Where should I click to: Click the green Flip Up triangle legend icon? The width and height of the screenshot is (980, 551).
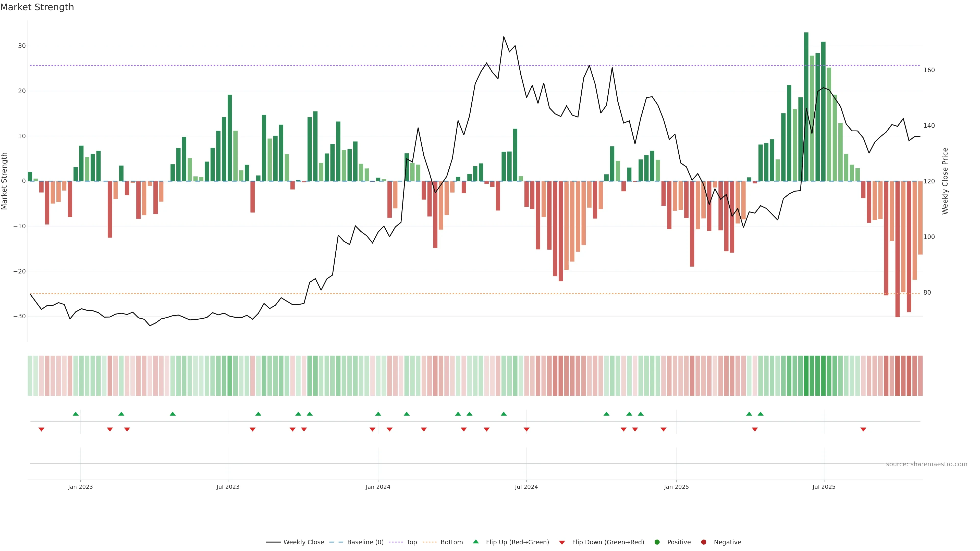[x=475, y=542]
